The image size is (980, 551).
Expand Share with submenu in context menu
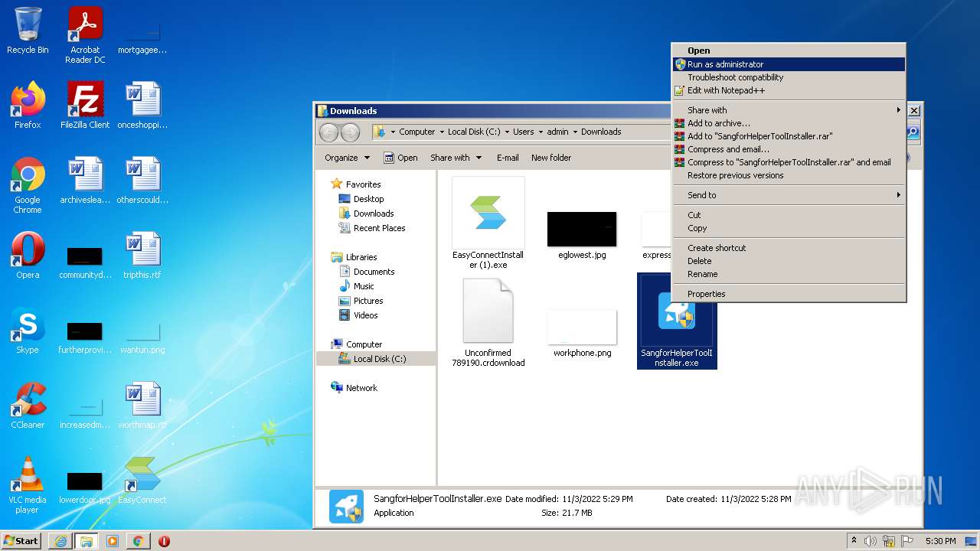click(789, 110)
